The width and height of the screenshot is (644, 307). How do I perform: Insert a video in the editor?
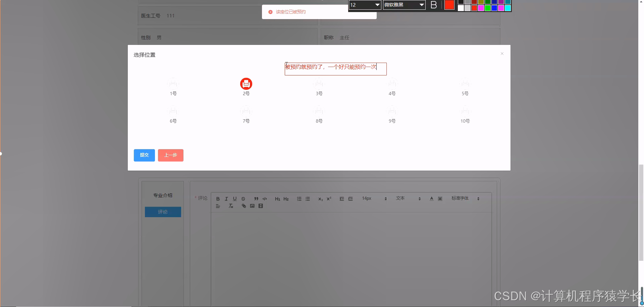261,206
